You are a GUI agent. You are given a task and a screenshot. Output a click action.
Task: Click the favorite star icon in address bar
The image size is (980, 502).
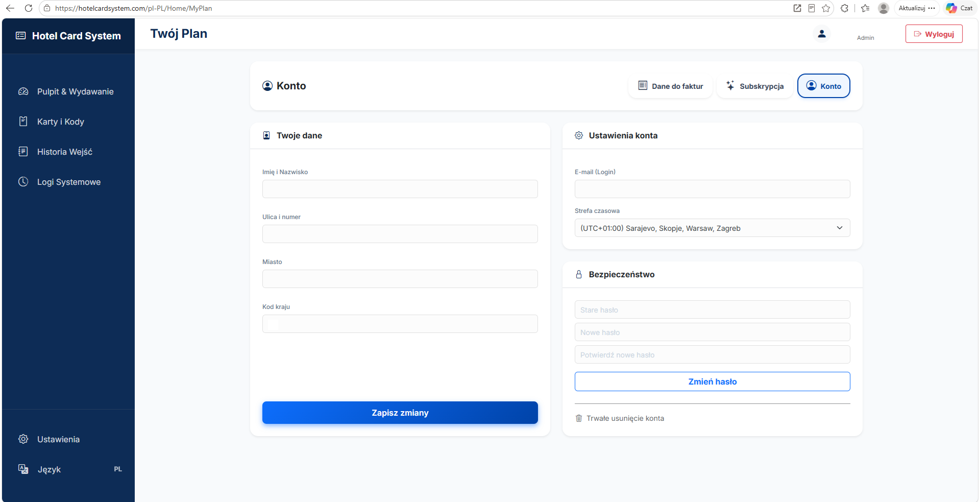pyautogui.click(x=826, y=8)
